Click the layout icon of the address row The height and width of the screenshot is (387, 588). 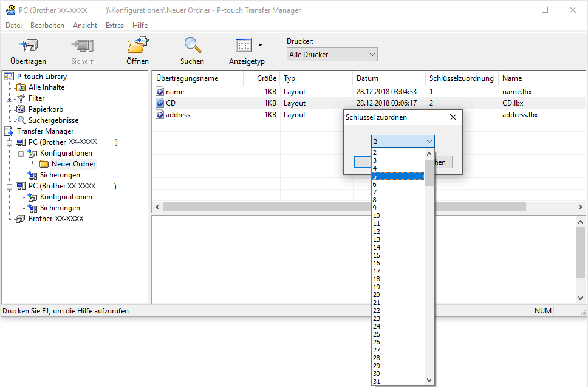[160, 115]
